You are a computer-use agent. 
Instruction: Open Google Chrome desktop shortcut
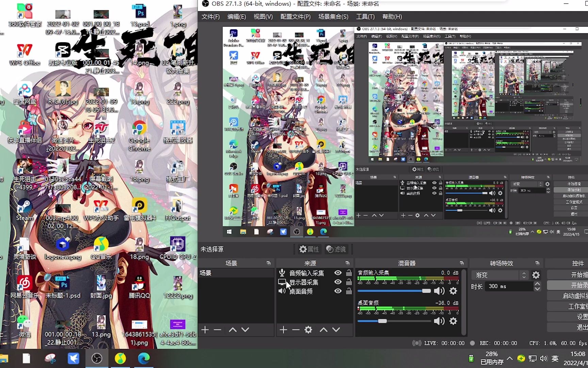tap(139, 136)
